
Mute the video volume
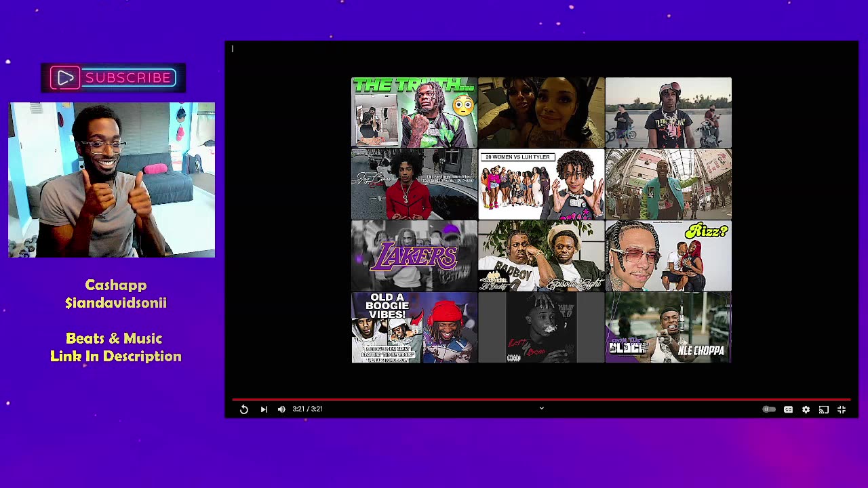(x=281, y=409)
